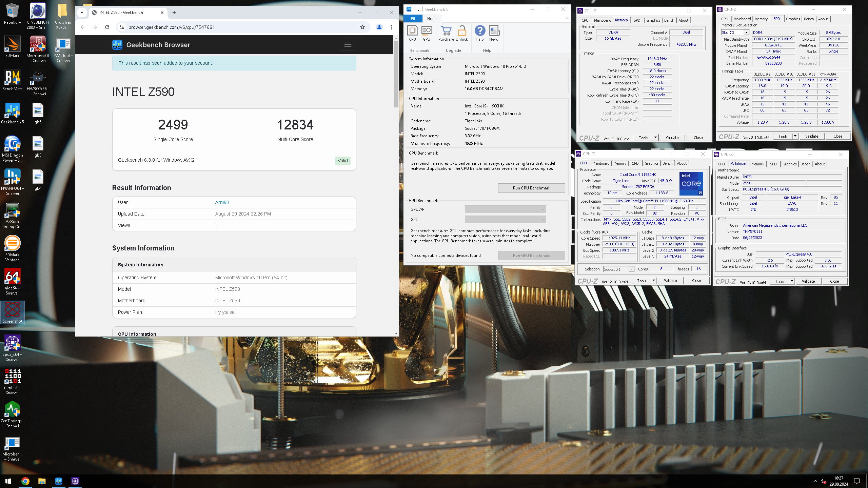Open About tab in CPU-Z Mainboard window
Screen dimensions: 868x488
[x=820, y=164]
